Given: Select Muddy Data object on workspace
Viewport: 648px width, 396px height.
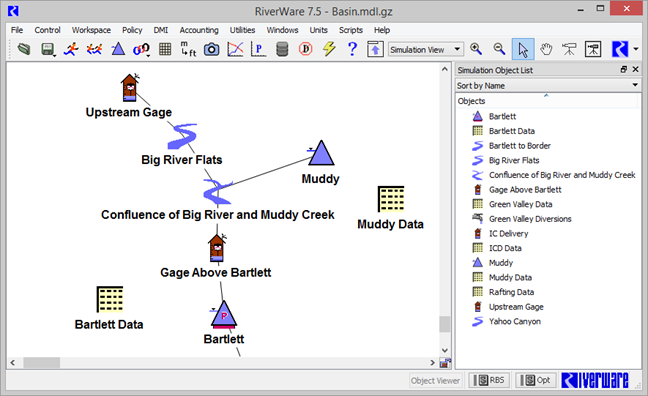Looking at the screenshot, I should [x=391, y=199].
